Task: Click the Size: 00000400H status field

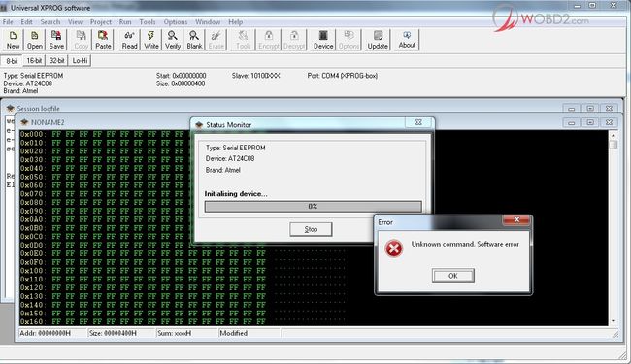Action: pyautogui.click(x=121, y=333)
